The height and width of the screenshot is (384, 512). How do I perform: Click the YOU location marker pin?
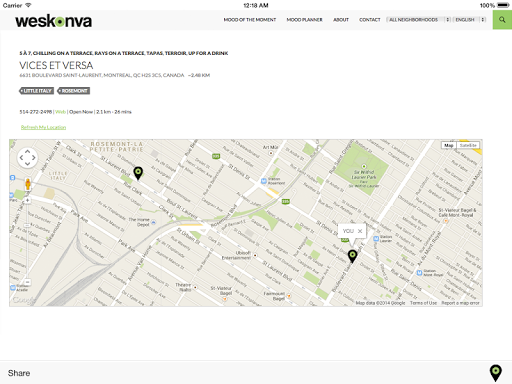click(352, 256)
